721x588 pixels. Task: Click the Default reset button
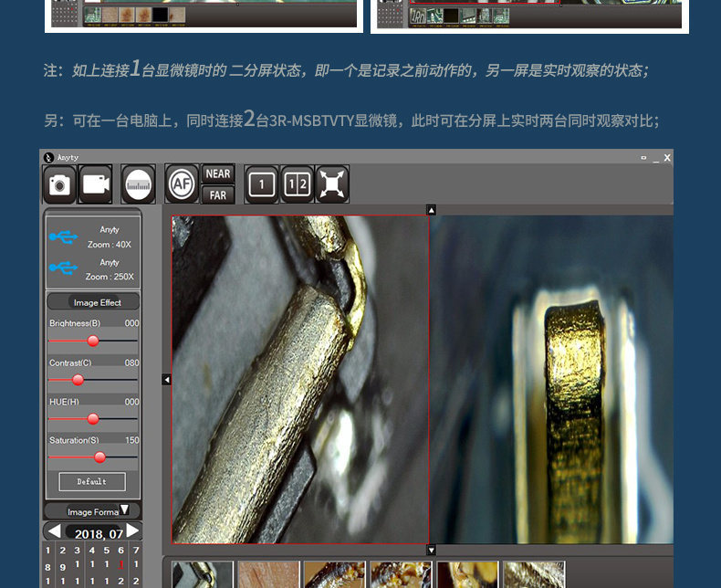coord(92,482)
